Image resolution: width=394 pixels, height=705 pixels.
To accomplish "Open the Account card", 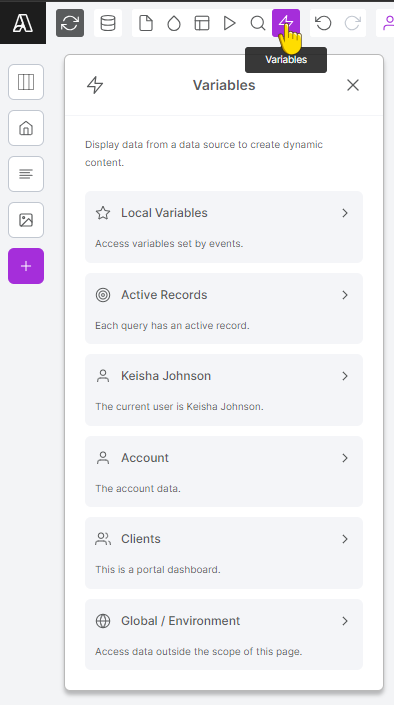I will tap(224, 471).
